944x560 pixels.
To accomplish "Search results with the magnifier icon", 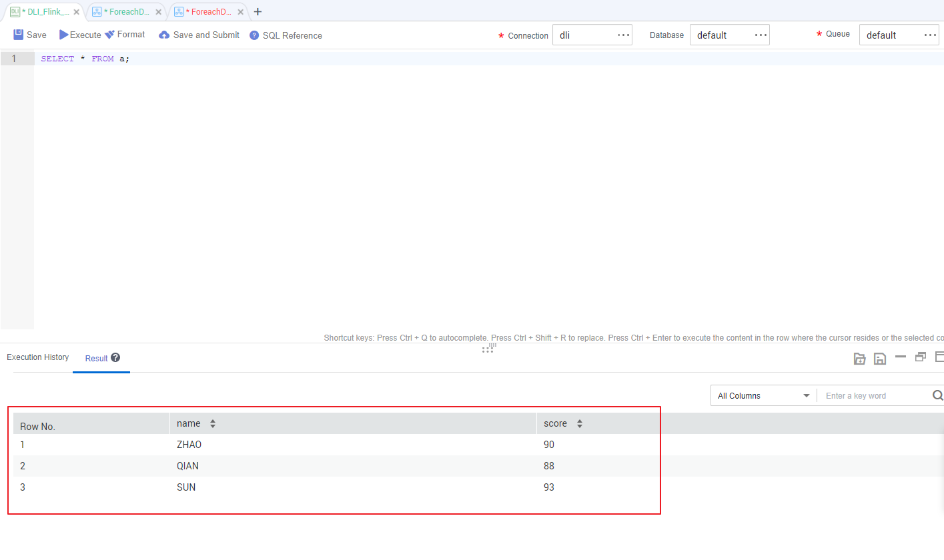I will (937, 395).
